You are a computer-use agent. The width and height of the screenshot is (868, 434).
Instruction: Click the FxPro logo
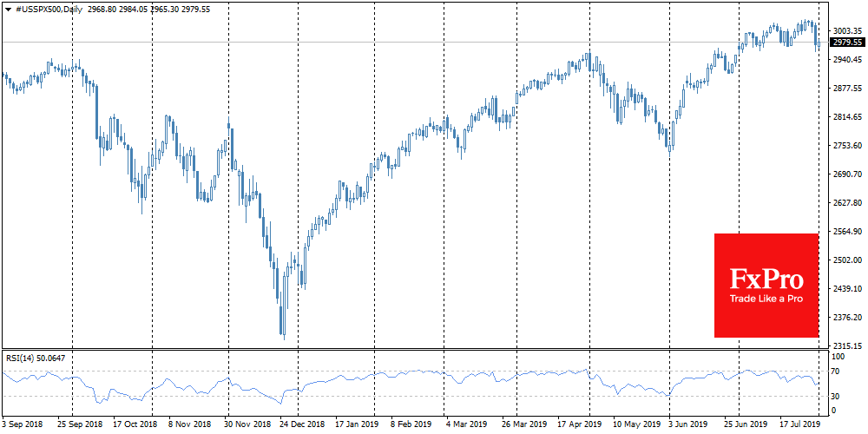click(x=766, y=278)
